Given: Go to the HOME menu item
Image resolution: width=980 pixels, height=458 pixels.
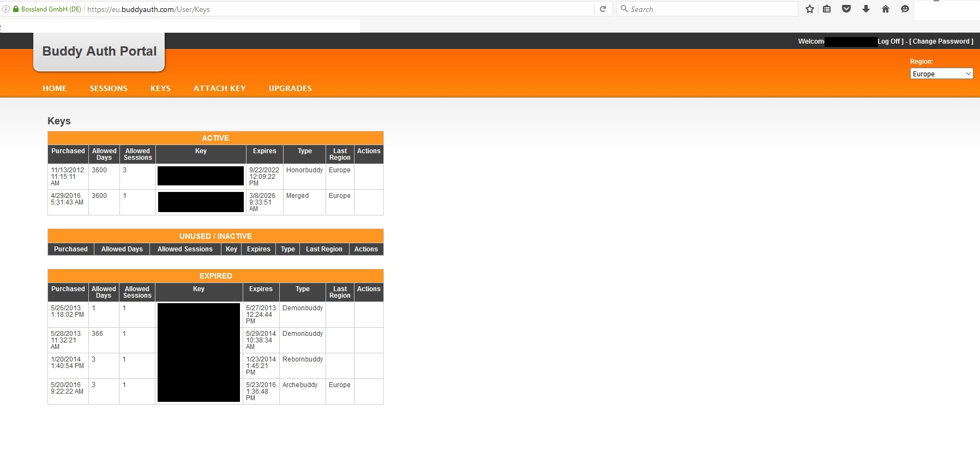Looking at the screenshot, I should click(55, 88).
